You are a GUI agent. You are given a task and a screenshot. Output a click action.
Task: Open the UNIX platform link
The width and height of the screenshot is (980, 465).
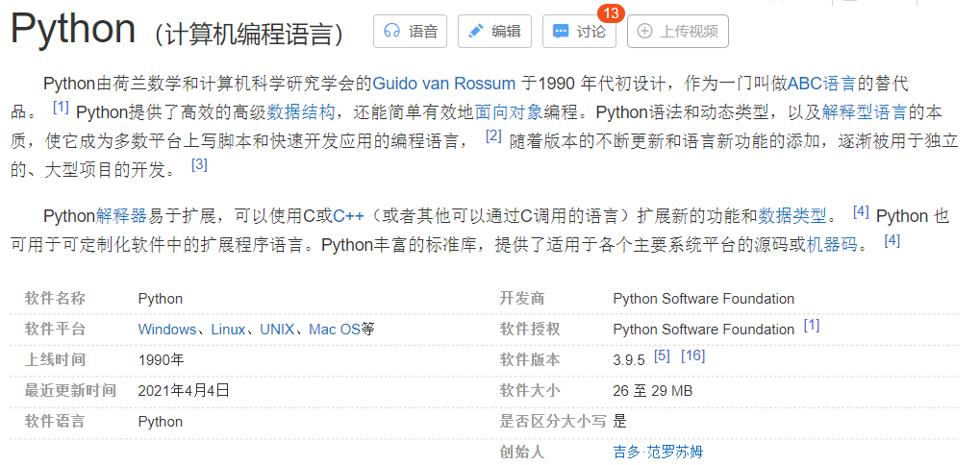tap(277, 329)
